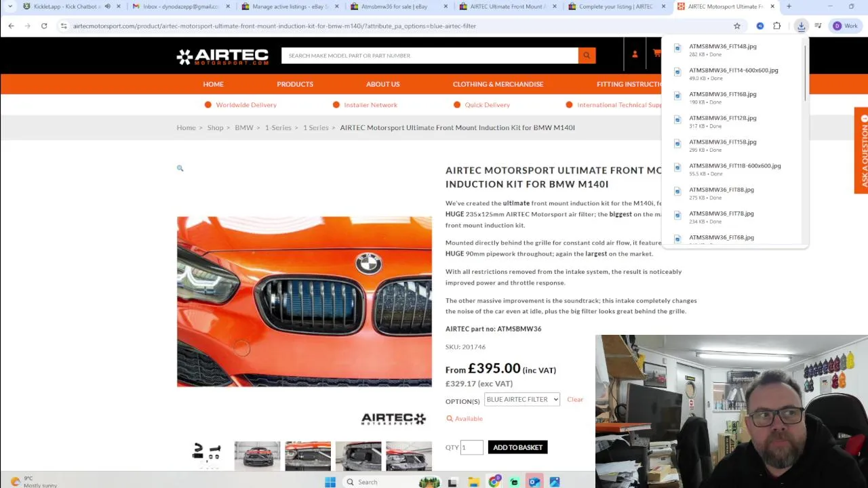Bookmark this page with the star icon
The image size is (868, 488).
[x=737, y=26]
